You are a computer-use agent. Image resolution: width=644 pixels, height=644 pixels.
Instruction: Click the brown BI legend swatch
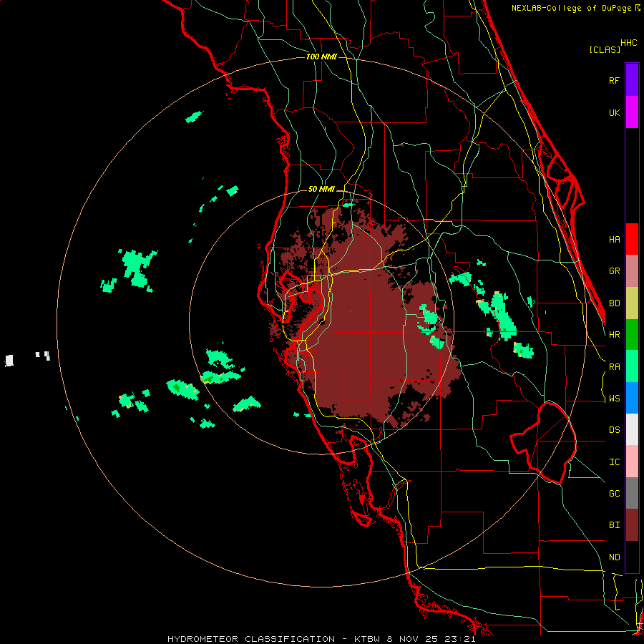tap(632, 525)
